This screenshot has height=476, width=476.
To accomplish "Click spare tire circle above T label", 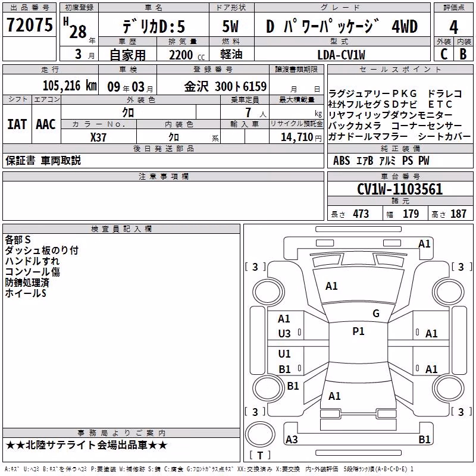I will coord(260,434).
